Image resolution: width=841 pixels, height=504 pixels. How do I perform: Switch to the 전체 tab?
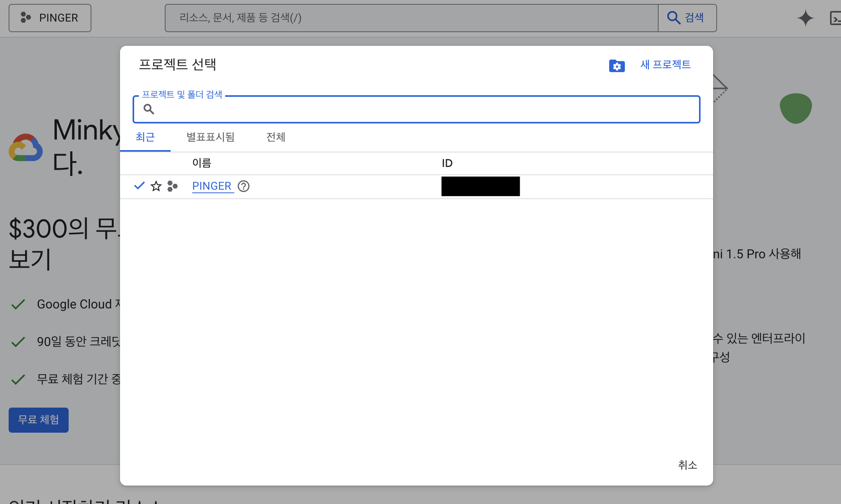275,137
